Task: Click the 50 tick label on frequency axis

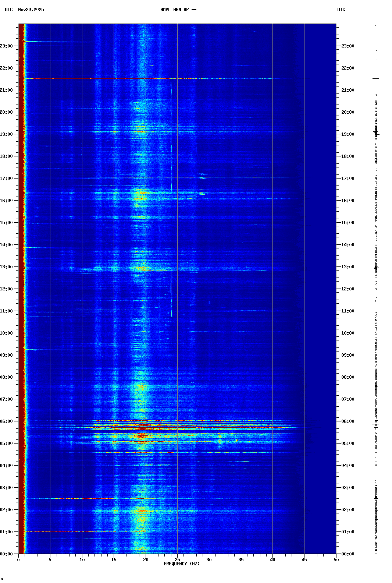Action: (x=336, y=560)
